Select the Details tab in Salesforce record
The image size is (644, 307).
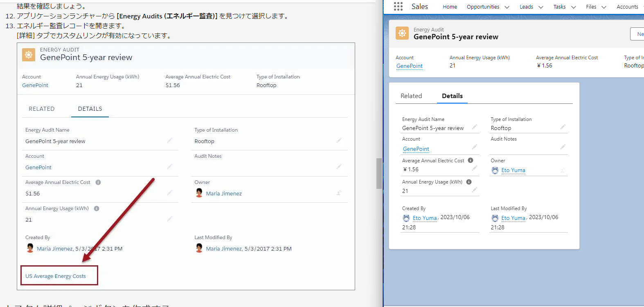click(x=452, y=96)
